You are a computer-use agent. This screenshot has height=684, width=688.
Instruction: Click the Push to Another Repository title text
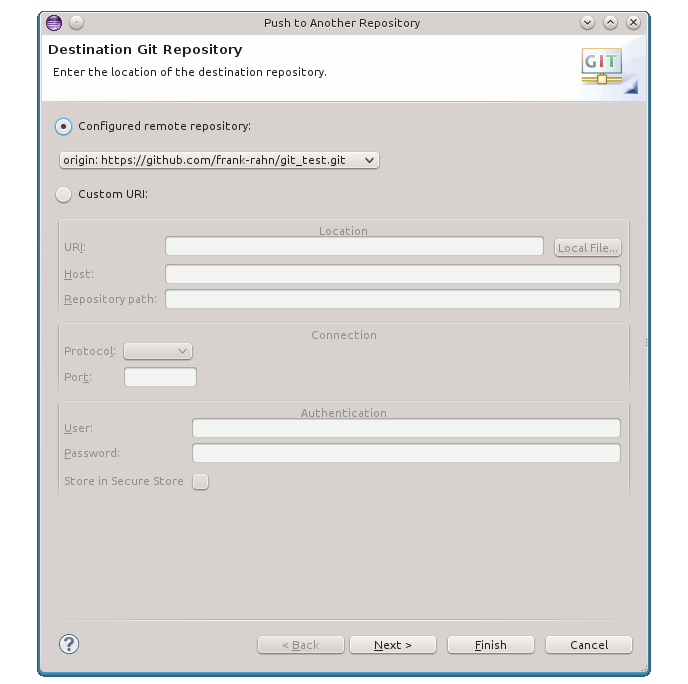(342, 23)
